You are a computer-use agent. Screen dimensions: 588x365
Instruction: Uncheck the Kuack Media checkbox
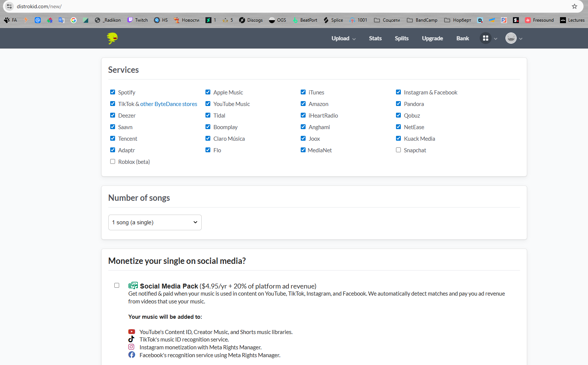[x=398, y=138]
